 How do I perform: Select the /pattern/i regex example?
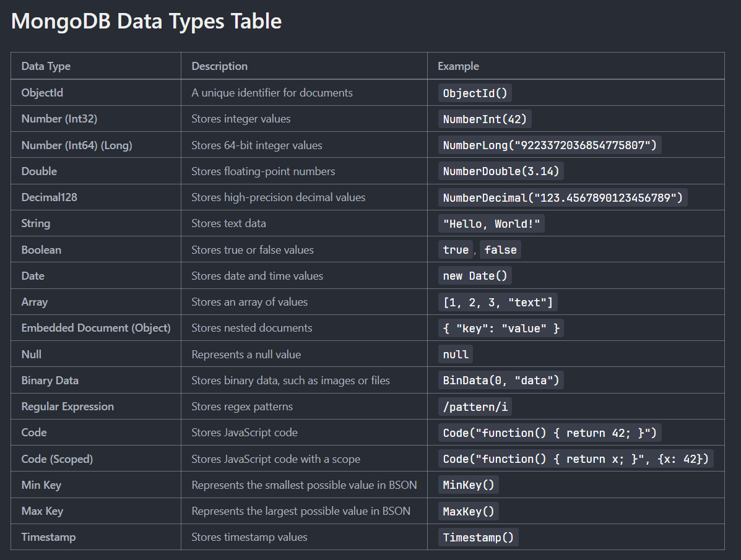click(475, 406)
